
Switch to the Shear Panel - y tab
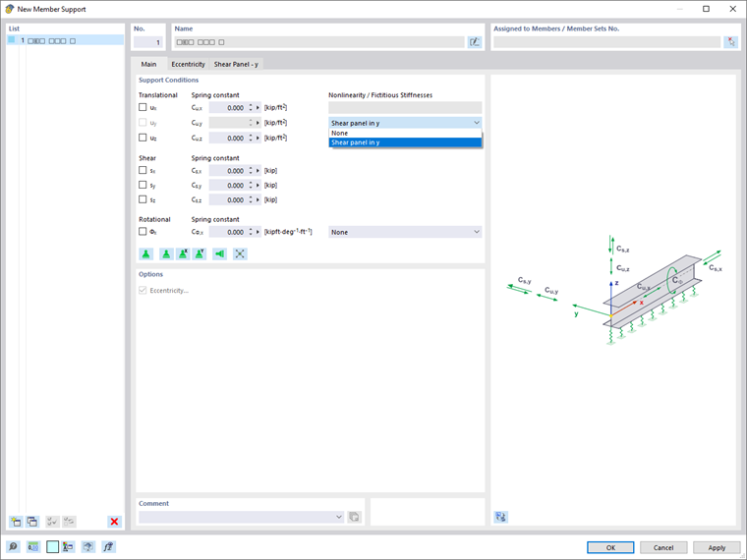(236, 64)
